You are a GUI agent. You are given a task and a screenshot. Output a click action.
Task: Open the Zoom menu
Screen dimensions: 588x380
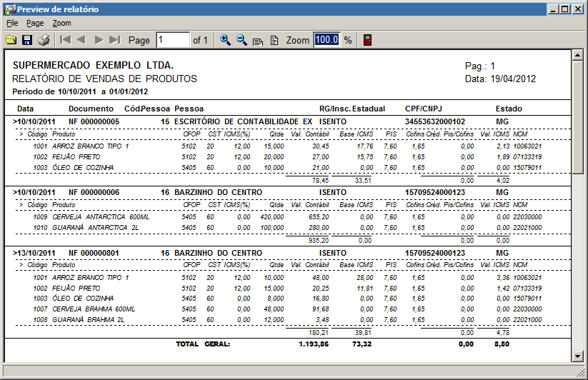coord(61,23)
